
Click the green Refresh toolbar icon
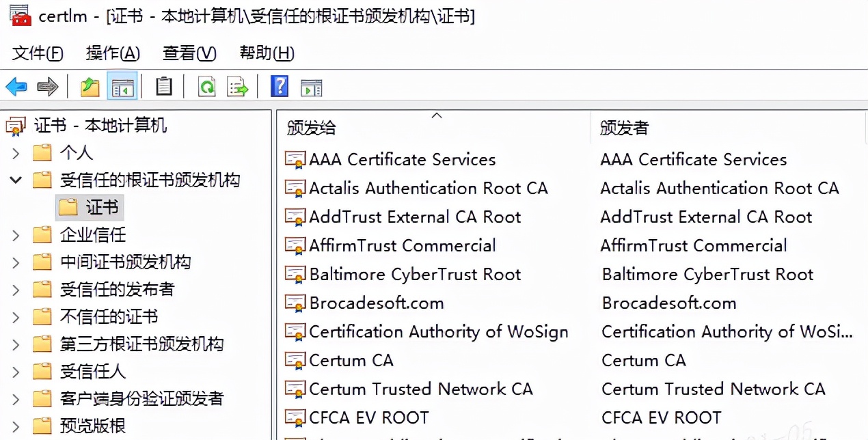pos(206,87)
